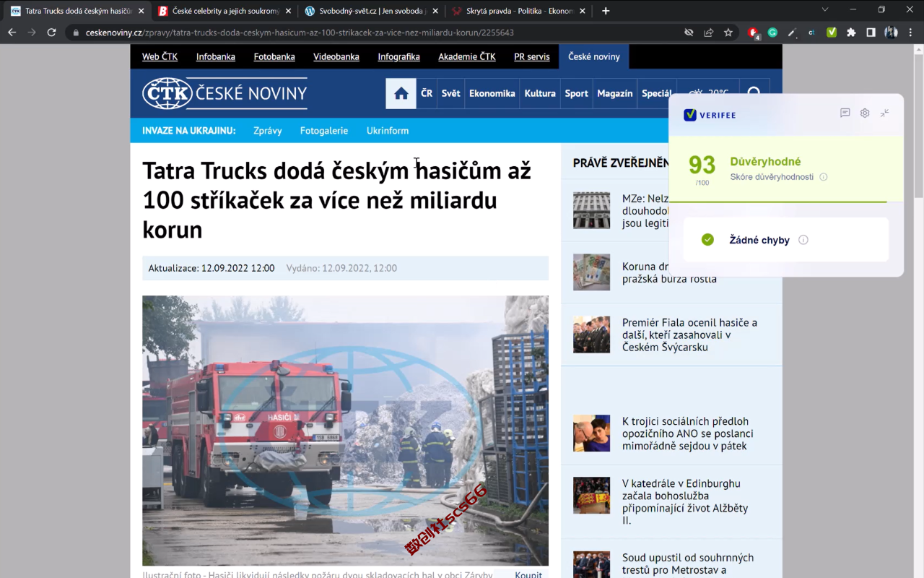Click the crossed-out eye icon in address bar
This screenshot has height=578, width=924.
[x=689, y=33]
